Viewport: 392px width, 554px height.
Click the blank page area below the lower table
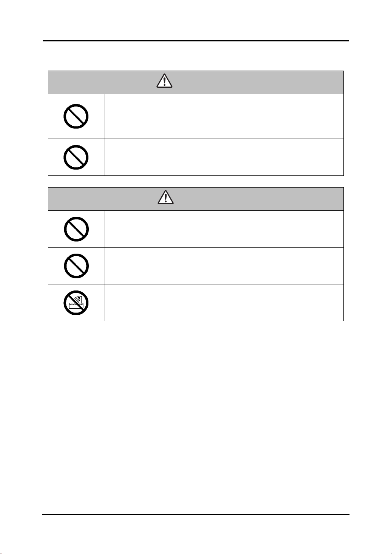(x=195, y=417)
